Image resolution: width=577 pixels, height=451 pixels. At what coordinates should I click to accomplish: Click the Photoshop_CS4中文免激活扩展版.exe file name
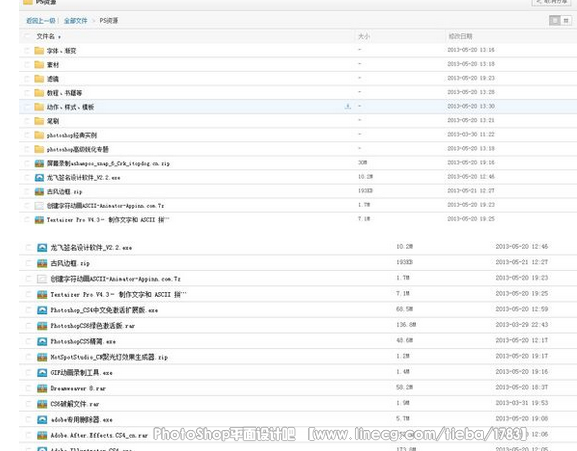[x=104, y=310]
